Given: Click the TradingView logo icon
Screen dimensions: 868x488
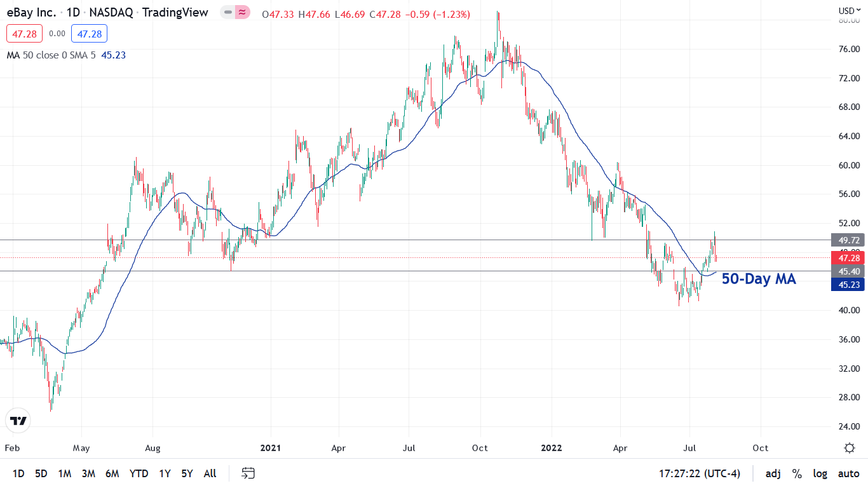Looking at the screenshot, I should point(18,421).
